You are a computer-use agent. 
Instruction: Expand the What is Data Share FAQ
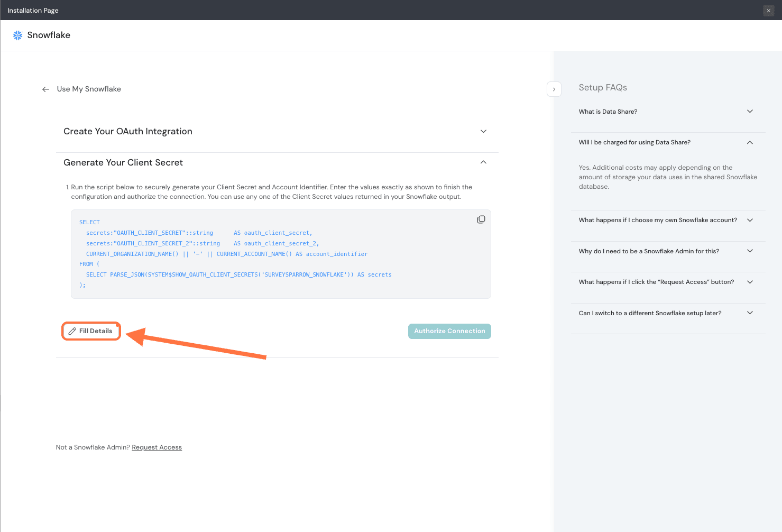(x=749, y=112)
